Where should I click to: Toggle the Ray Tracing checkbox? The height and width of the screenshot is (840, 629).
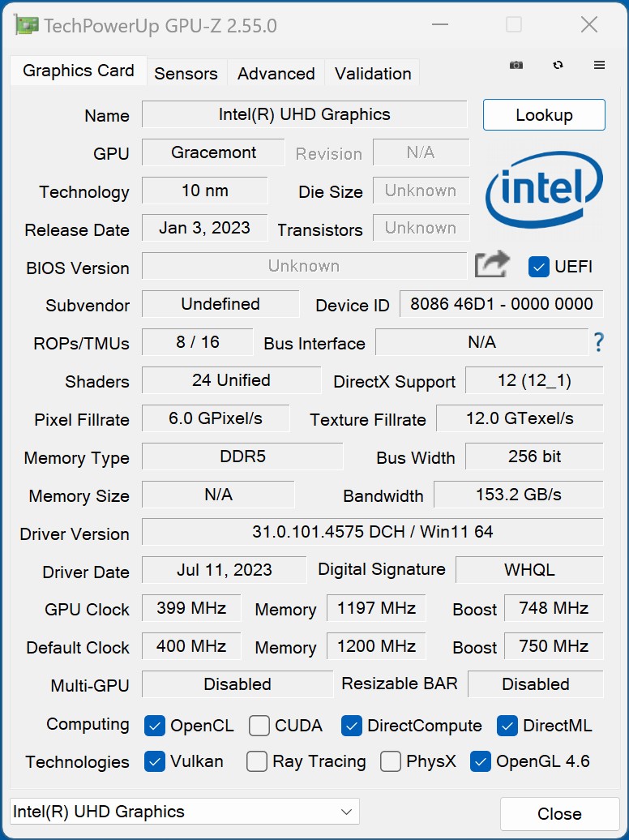click(257, 761)
